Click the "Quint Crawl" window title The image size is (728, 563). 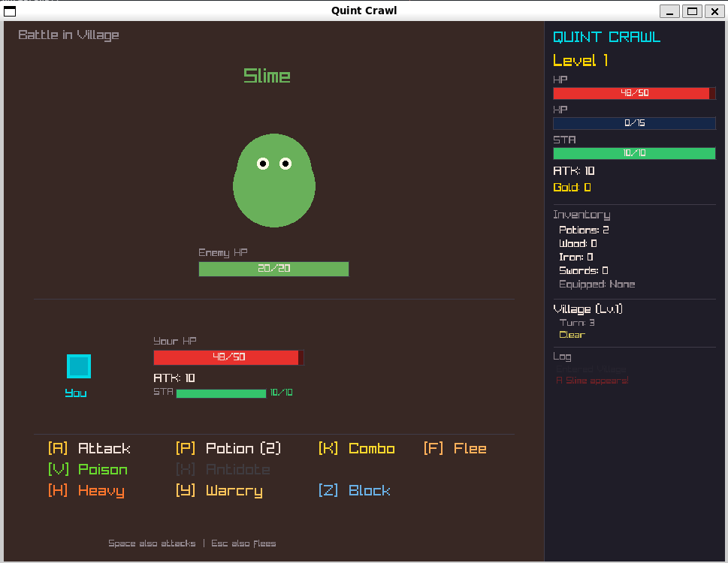pos(364,11)
